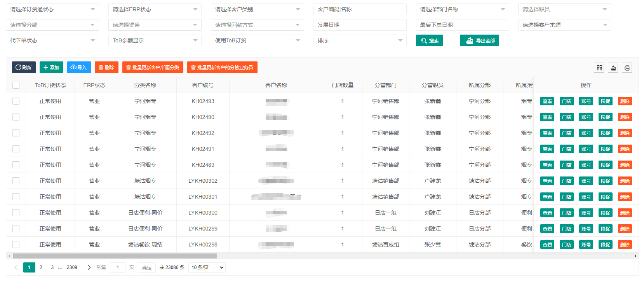Open the 请选择订货通状态 dropdown
Screen dimensions: 644x283
click(52, 9)
